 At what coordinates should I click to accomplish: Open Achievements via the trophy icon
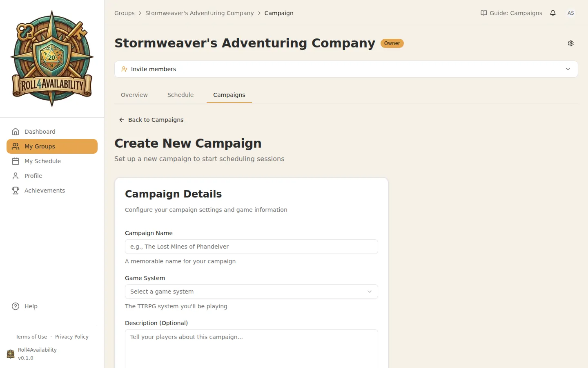[x=16, y=190]
